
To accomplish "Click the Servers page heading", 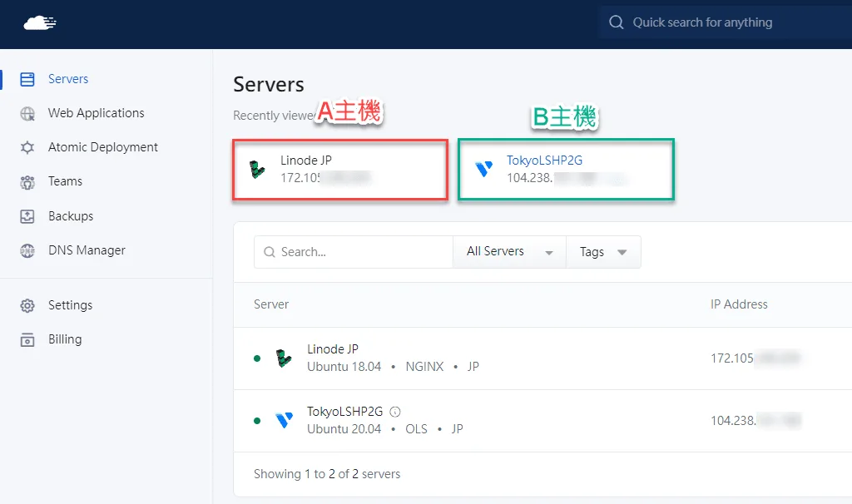I will click(269, 85).
